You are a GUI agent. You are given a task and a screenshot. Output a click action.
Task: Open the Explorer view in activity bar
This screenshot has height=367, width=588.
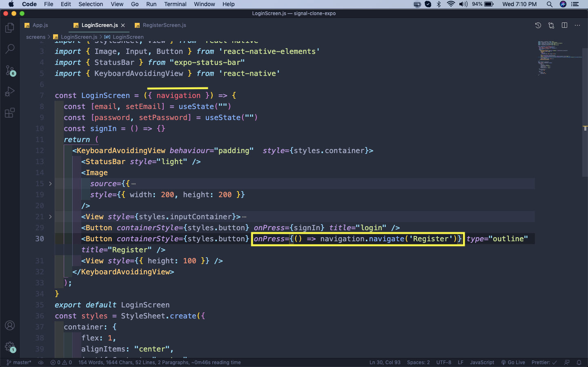[10, 28]
